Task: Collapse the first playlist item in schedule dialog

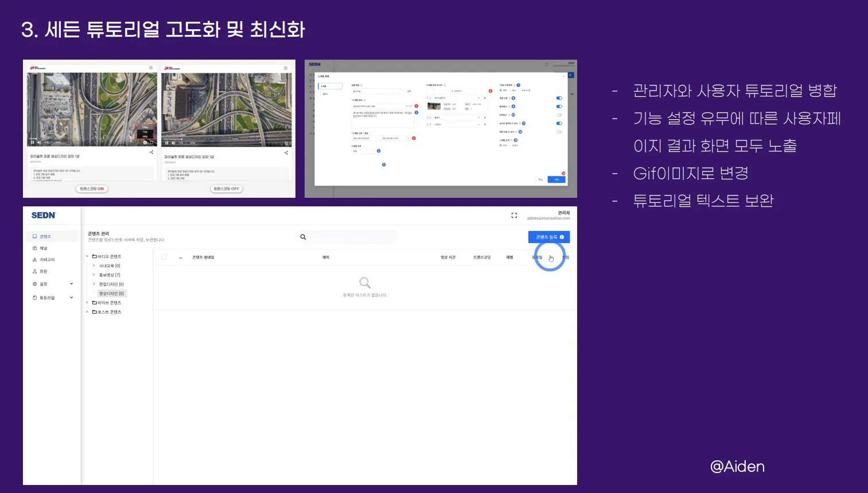Action: [478, 98]
